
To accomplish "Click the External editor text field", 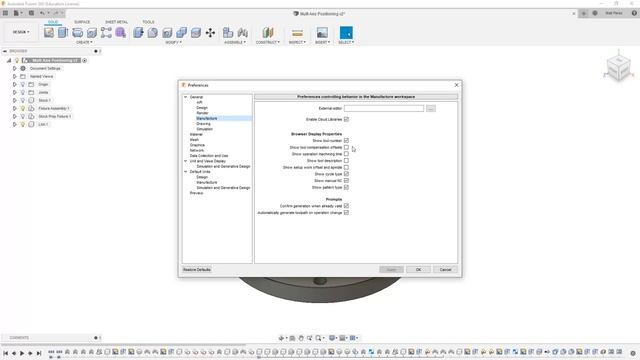I will click(384, 109).
